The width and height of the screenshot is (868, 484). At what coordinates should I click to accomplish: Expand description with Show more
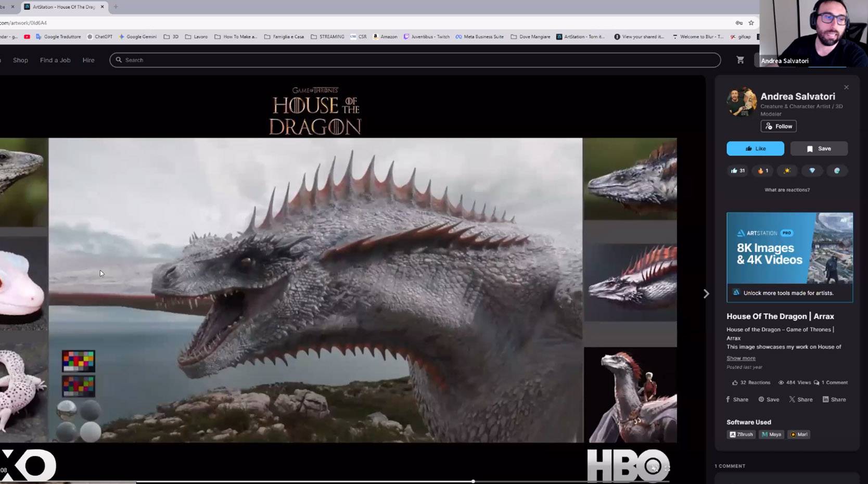pyautogui.click(x=741, y=358)
